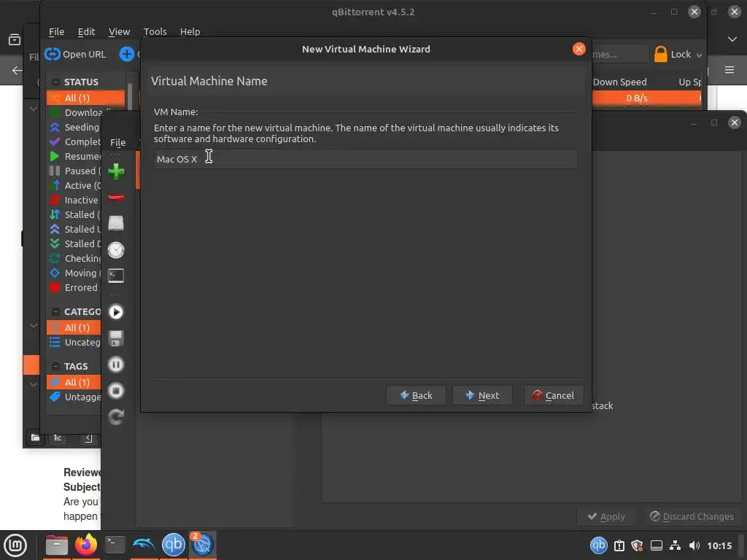Cancel the New Virtual Machine Wizard
747x560 pixels.
[x=554, y=395]
